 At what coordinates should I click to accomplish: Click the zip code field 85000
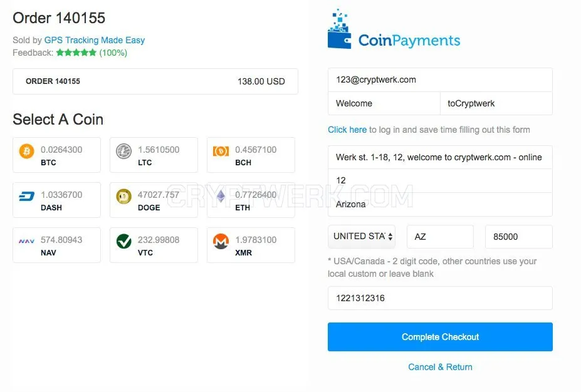click(519, 237)
